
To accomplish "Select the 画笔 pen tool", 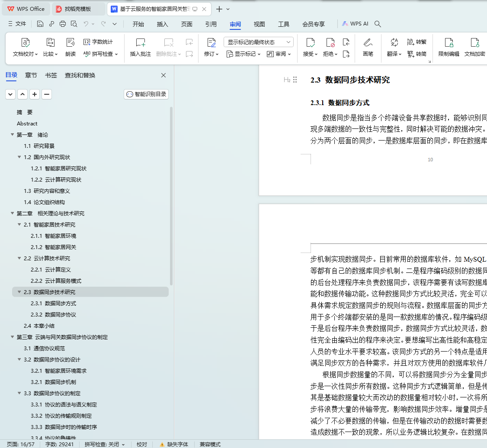I will 368,42.
